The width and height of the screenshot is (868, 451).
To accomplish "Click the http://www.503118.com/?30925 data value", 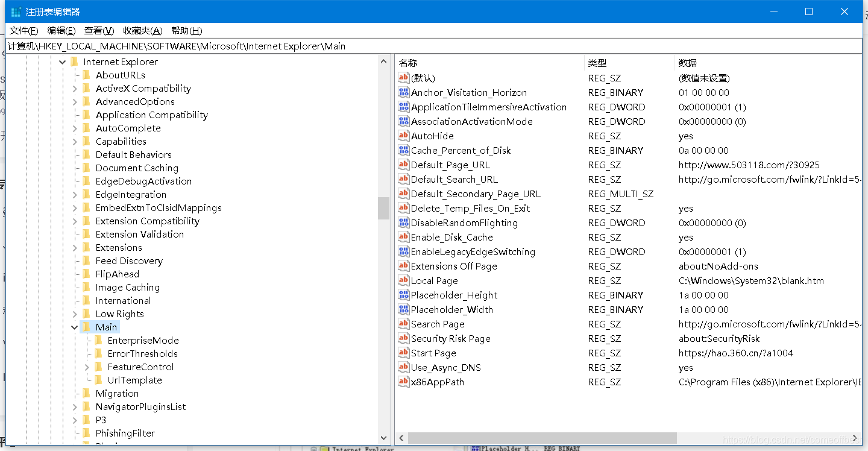I will click(x=749, y=165).
